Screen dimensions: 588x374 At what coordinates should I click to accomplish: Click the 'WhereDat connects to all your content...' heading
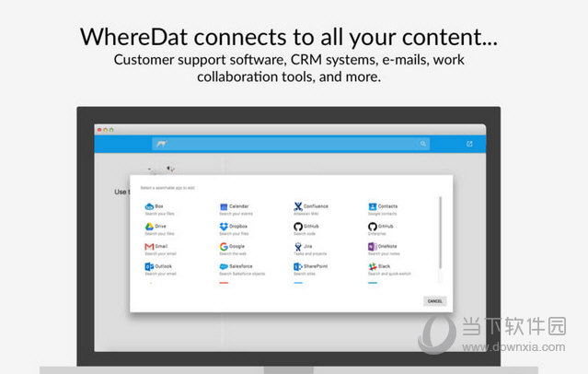(x=289, y=37)
